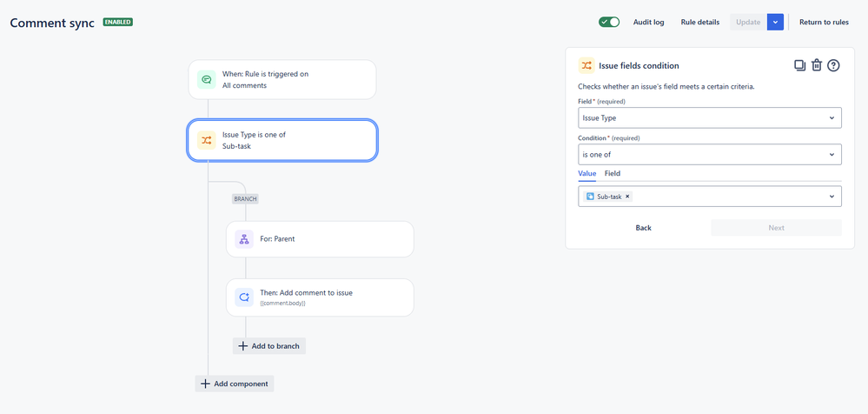This screenshot has height=414, width=868.
Task: Click the For: Parent branch icon
Action: tap(244, 239)
